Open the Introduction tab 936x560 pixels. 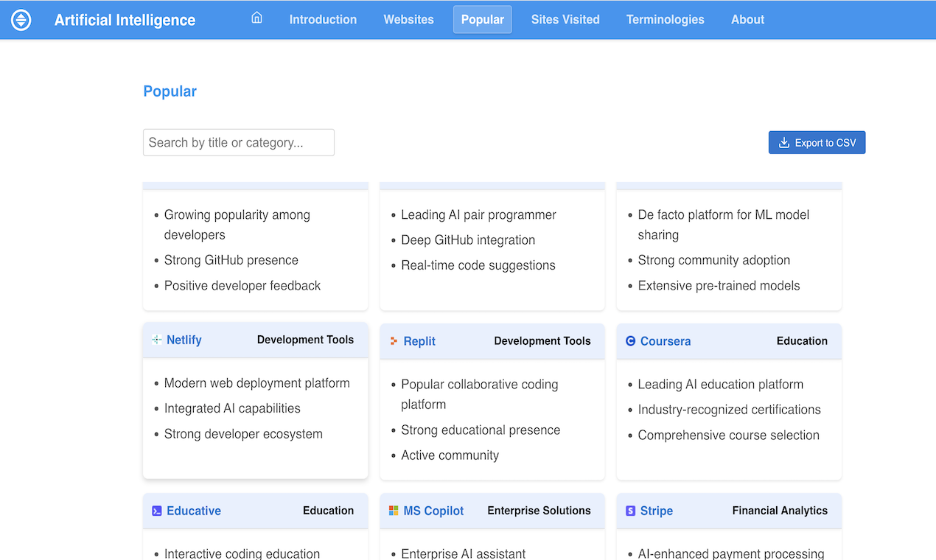(323, 20)
